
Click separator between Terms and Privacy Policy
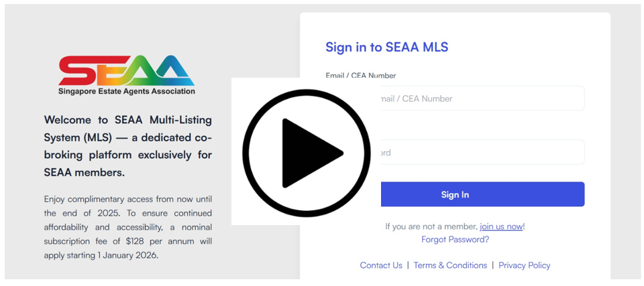pos(493,265)
